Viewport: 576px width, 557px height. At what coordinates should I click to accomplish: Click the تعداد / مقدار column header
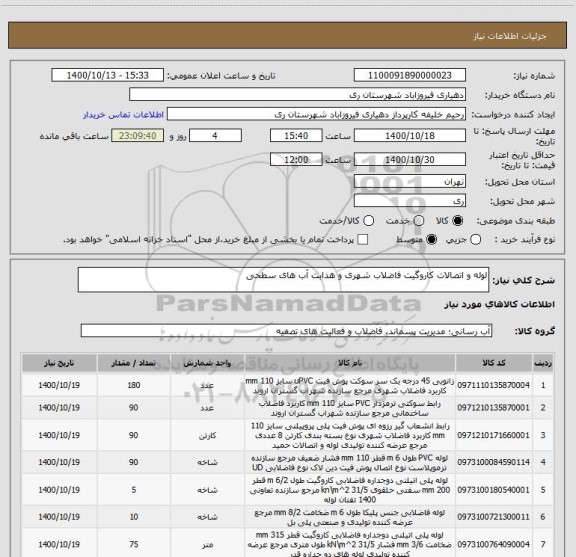pyautogui.click(x=133, y=363)
